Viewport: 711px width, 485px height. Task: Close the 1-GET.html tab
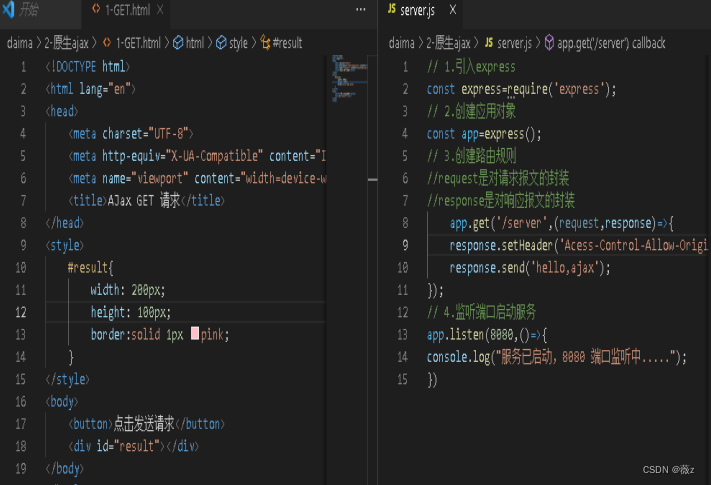[160, 10]
